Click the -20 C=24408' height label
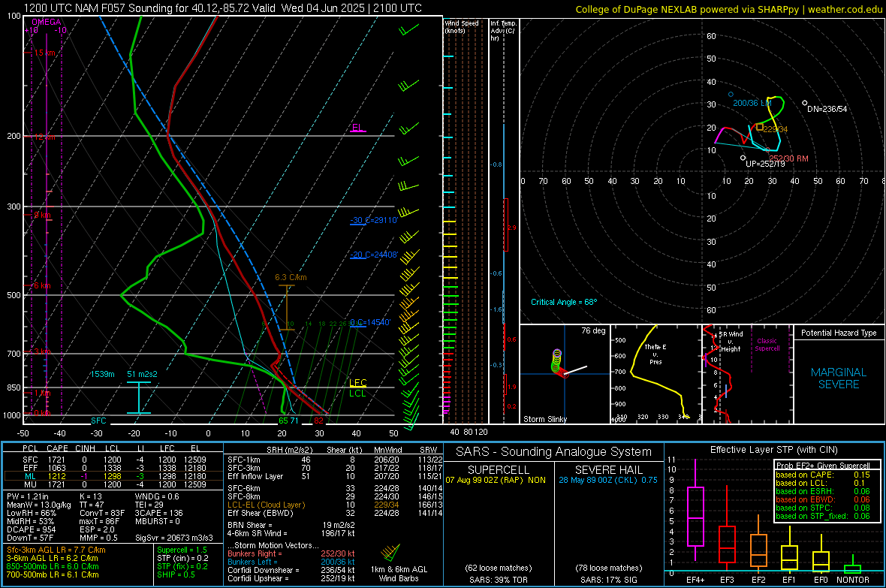Screen dimensions: 886x588 (374, 255)
